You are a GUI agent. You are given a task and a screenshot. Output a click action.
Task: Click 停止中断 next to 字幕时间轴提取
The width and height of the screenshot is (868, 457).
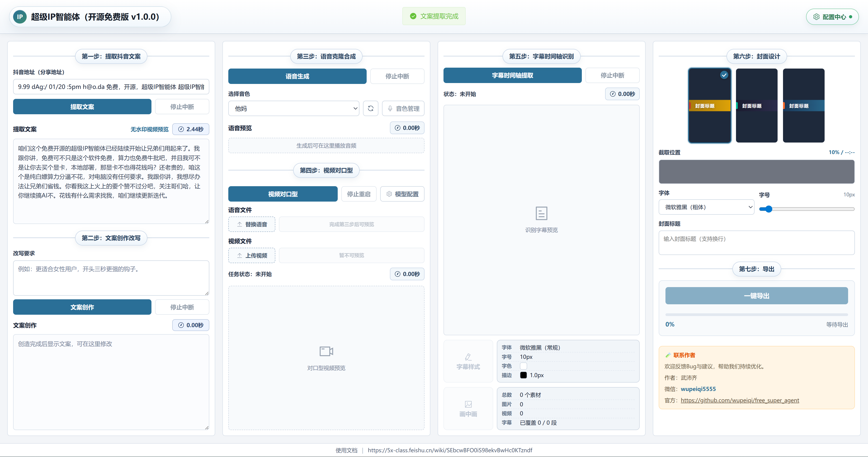tap(612, 75)
